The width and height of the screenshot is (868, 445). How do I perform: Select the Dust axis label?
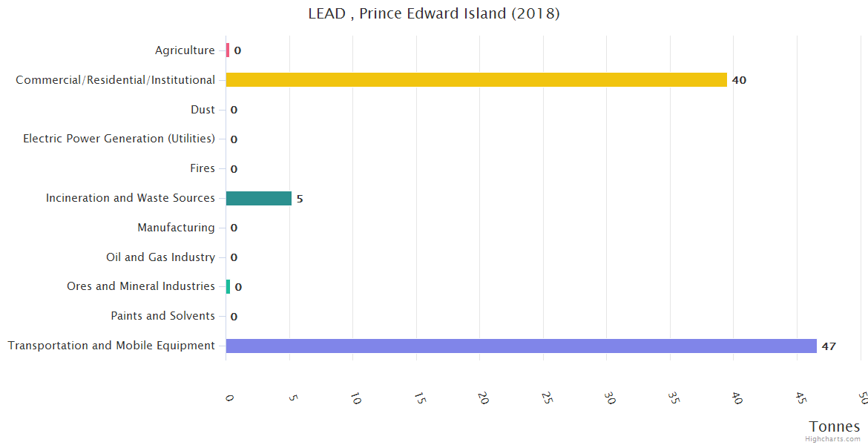click(x=203, y=110)
